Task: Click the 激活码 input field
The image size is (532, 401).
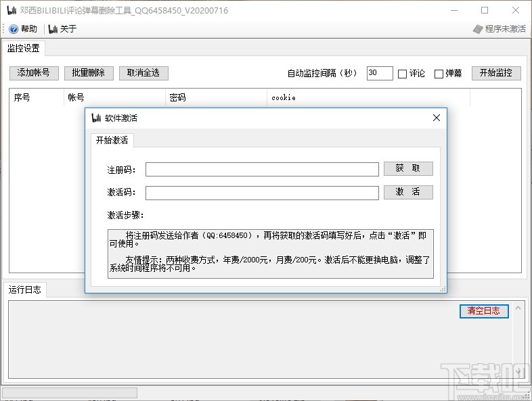Action: (262, 193)
